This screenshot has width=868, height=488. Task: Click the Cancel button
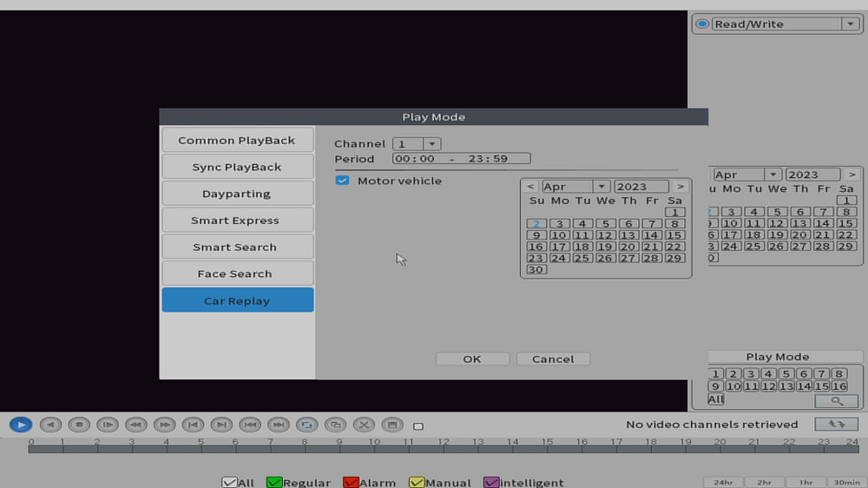coord(553,359)
